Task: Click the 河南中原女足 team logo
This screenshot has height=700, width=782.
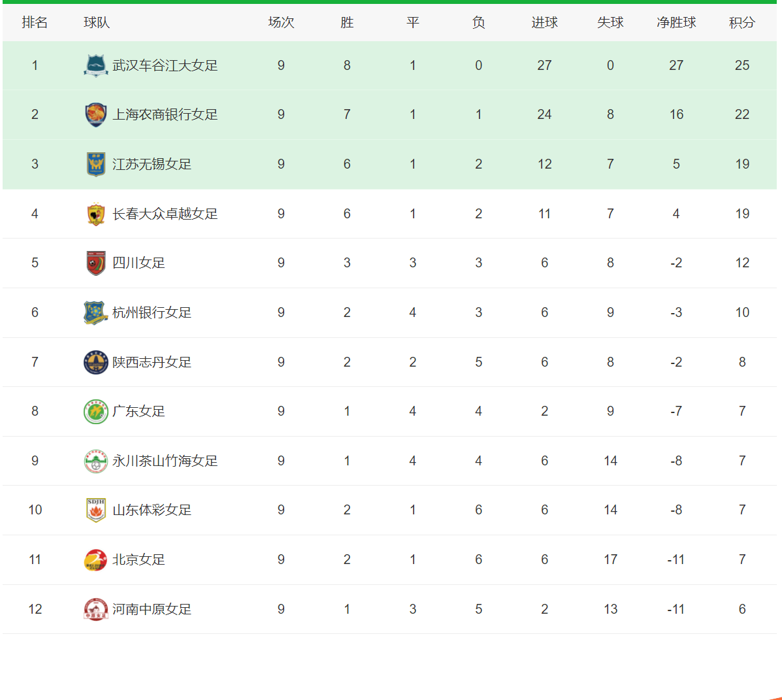Action: coord(96,609)
